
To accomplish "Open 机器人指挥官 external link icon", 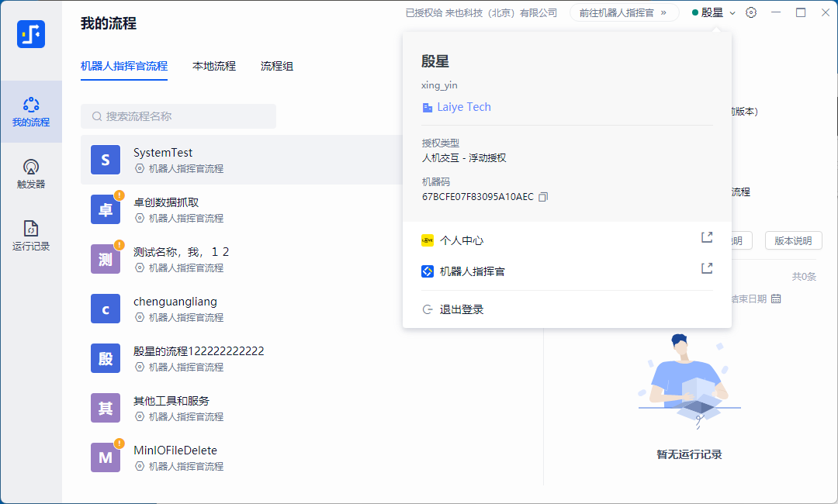I will 706,268.
